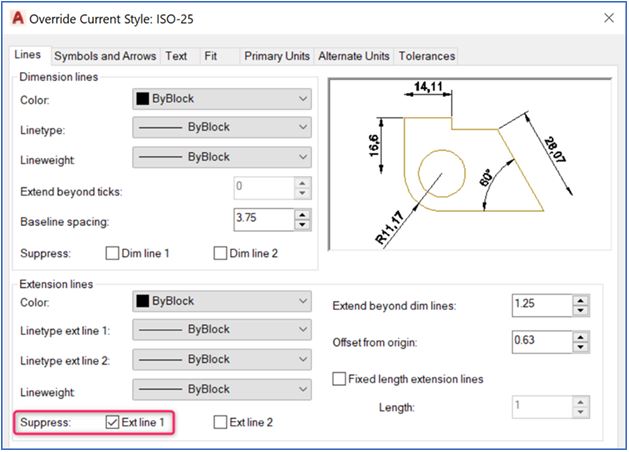The height and width of the screenshot is (452, 629).
Task: Click Length field down arrow
Action: click(581, 412)
